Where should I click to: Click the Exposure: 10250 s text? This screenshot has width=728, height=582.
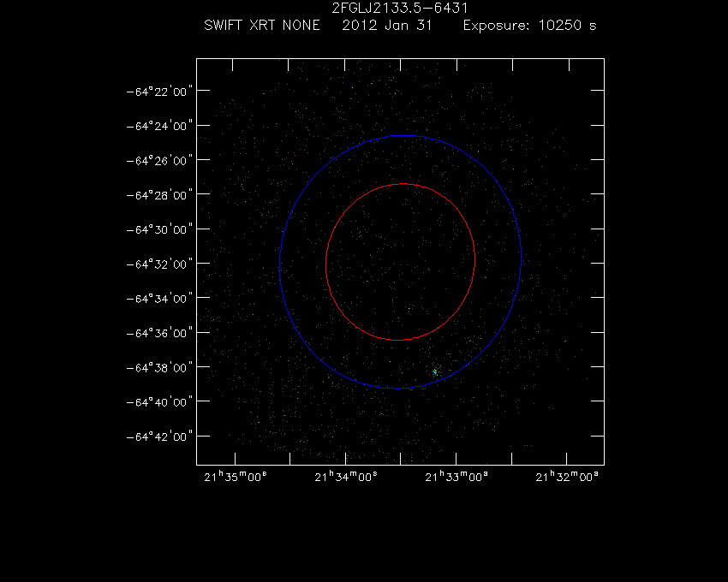(530, 25)
